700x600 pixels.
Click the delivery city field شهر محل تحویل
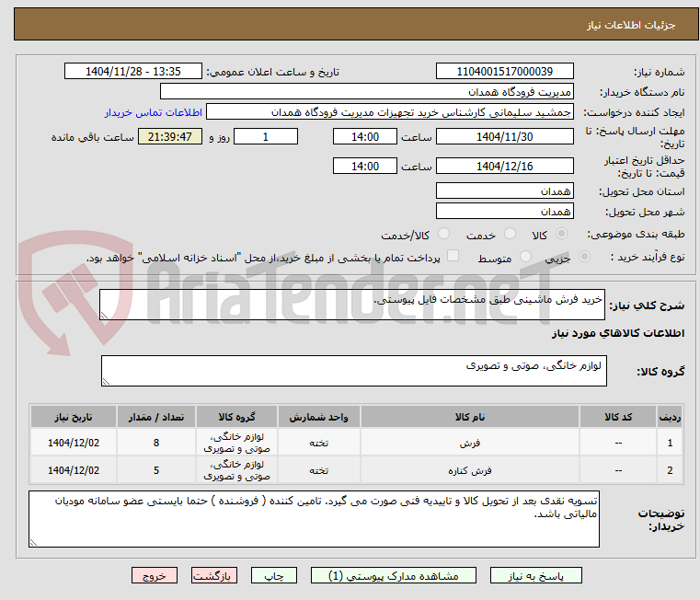(504, 212)
